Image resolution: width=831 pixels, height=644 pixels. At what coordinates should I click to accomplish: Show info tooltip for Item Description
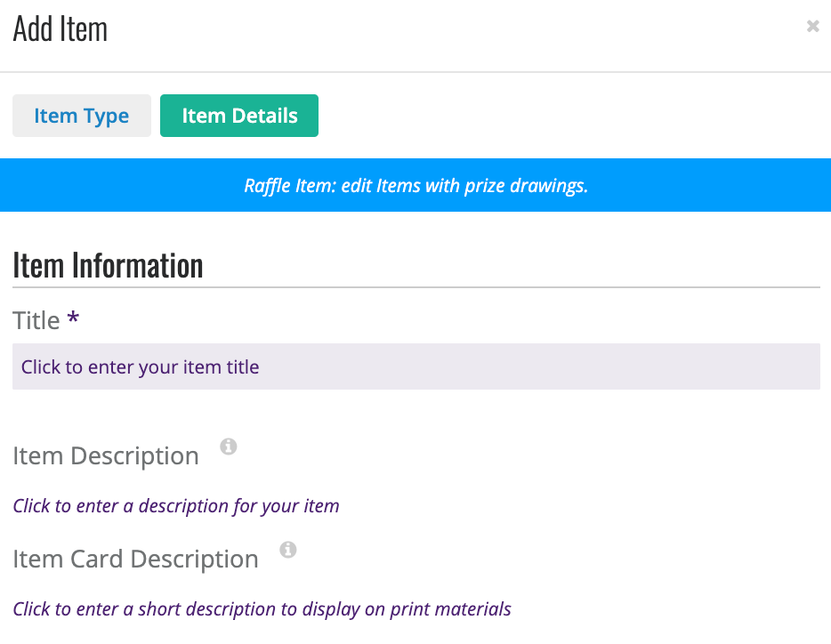coord(229,447)
